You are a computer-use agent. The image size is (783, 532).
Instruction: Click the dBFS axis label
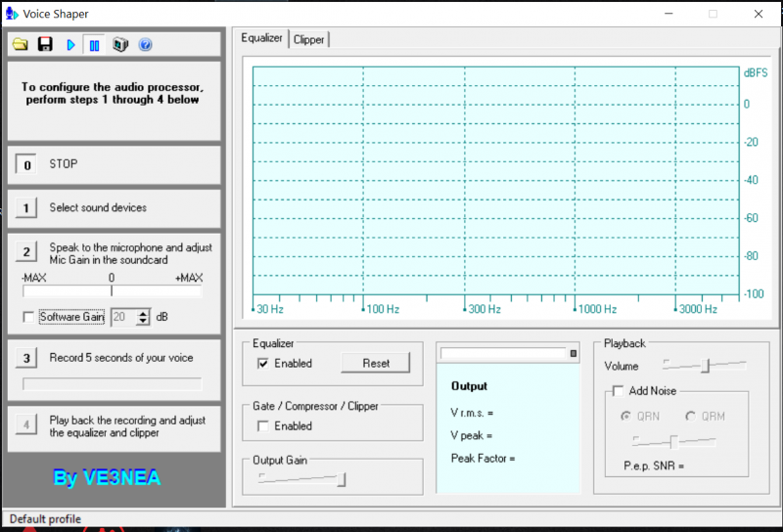point(756,73)
